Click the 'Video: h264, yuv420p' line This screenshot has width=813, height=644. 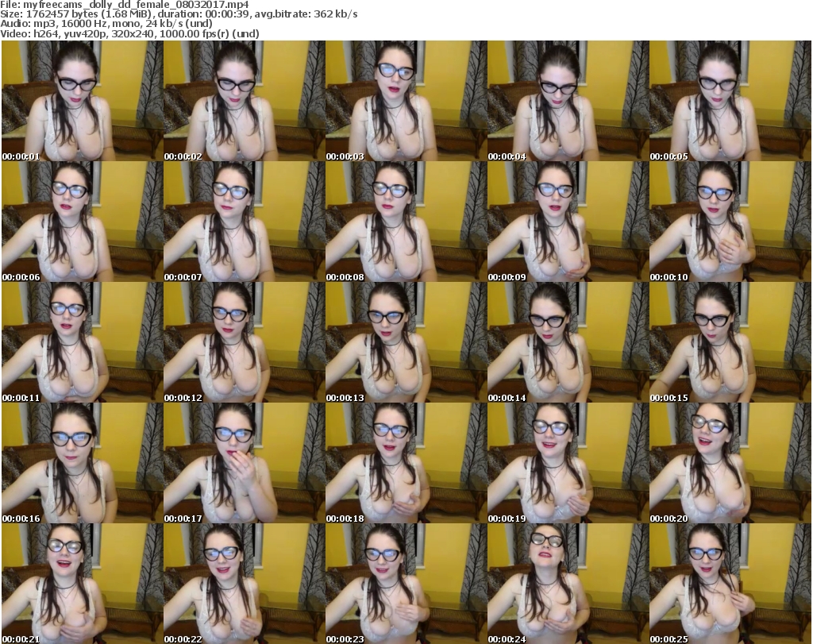point(129,33)
